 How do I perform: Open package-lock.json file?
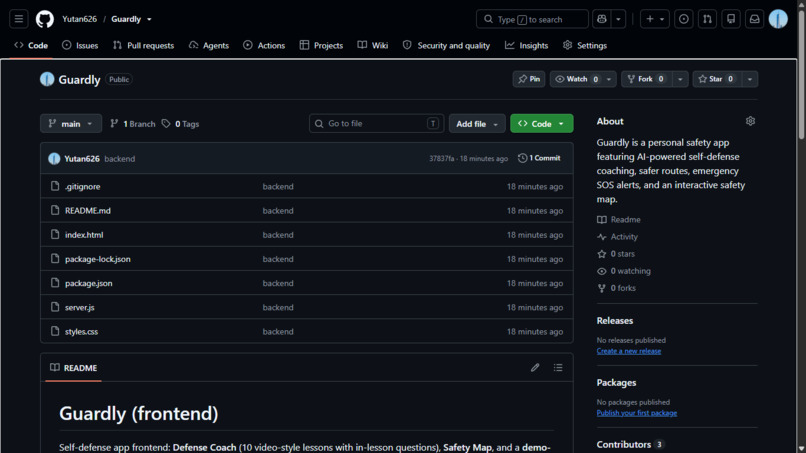98,259
